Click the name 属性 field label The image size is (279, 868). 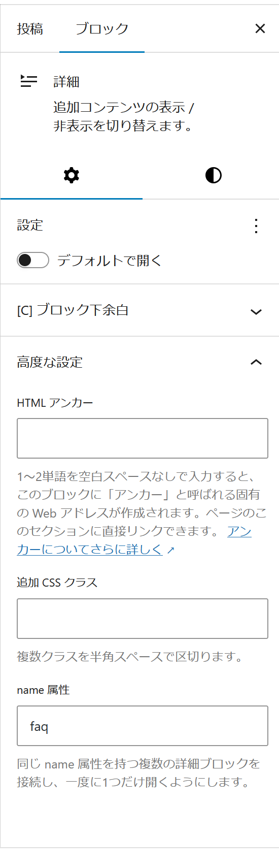tap(43, 690)
